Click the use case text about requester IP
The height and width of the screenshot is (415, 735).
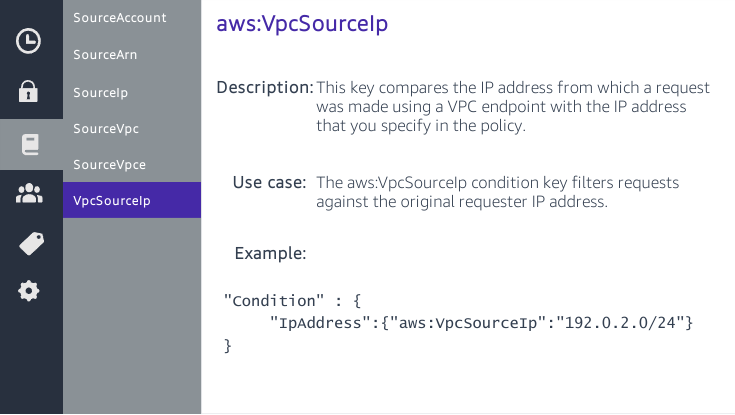[497, 192]
